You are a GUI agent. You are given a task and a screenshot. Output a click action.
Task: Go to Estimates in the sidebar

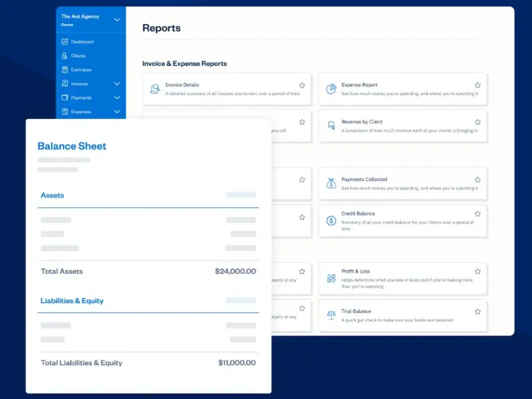pyautogui.click(x=80, y=70)
